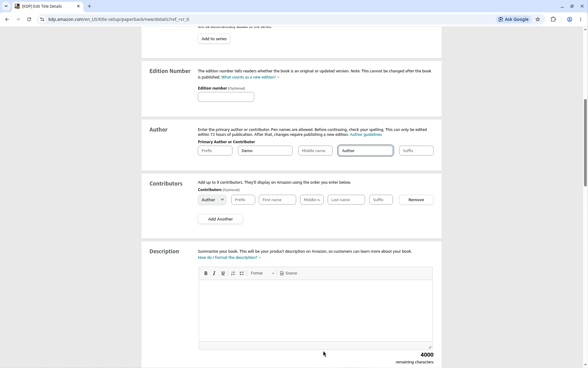Open the Chrome three-dot menu
The width and height of the screenshot is (588, 368).
581,19
